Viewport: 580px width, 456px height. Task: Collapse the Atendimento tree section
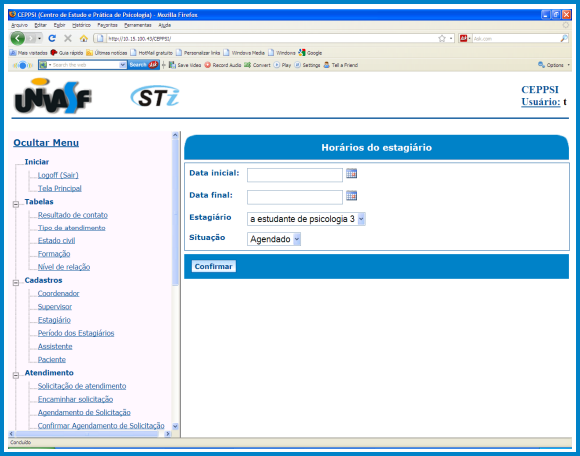tap(16, 375)
